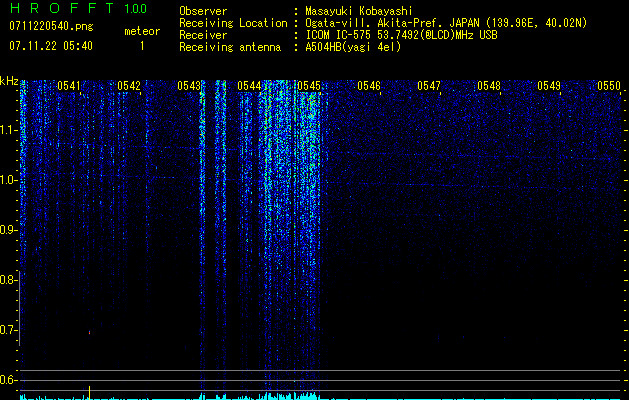Click the 0.6 frequency axis label
629x400 pixels.
(8, 380)
